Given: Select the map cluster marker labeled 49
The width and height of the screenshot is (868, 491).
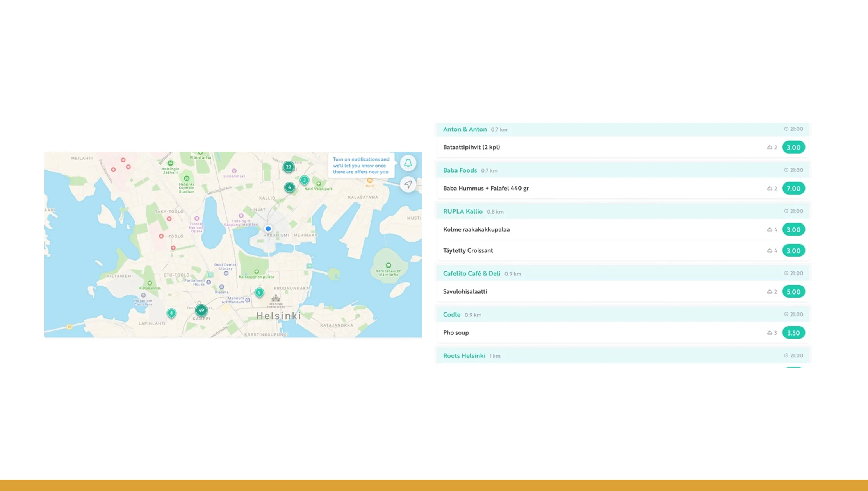Looking at the screenshot, I should pos(201,311).
